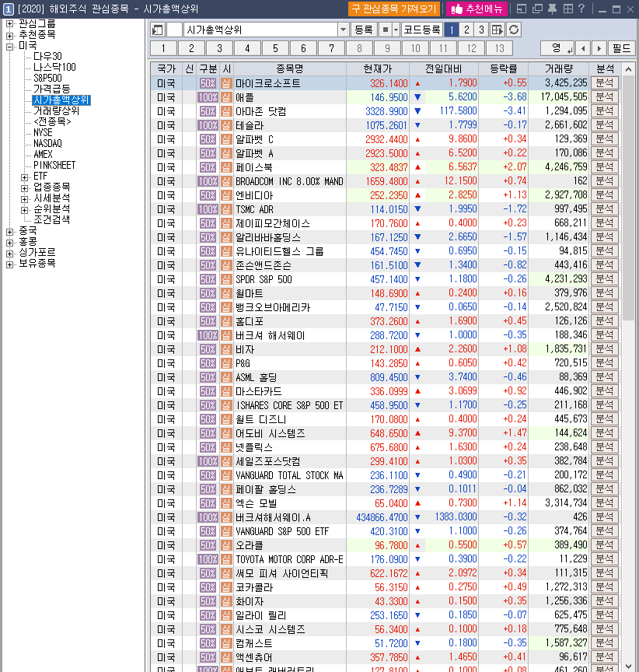639x672 pixels.
Task: Expand the 싱가포르 tree node
Action: [x=9, y=253]
